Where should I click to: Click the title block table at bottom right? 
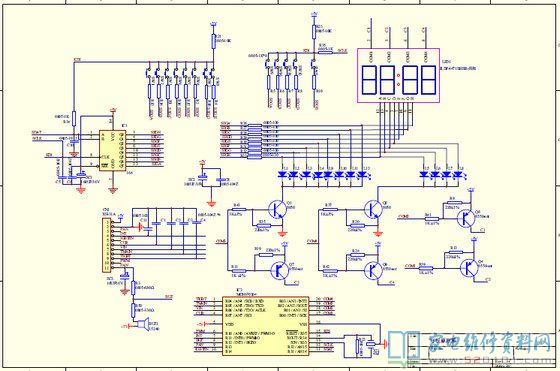pyautogui.click(x=482, y=350)
